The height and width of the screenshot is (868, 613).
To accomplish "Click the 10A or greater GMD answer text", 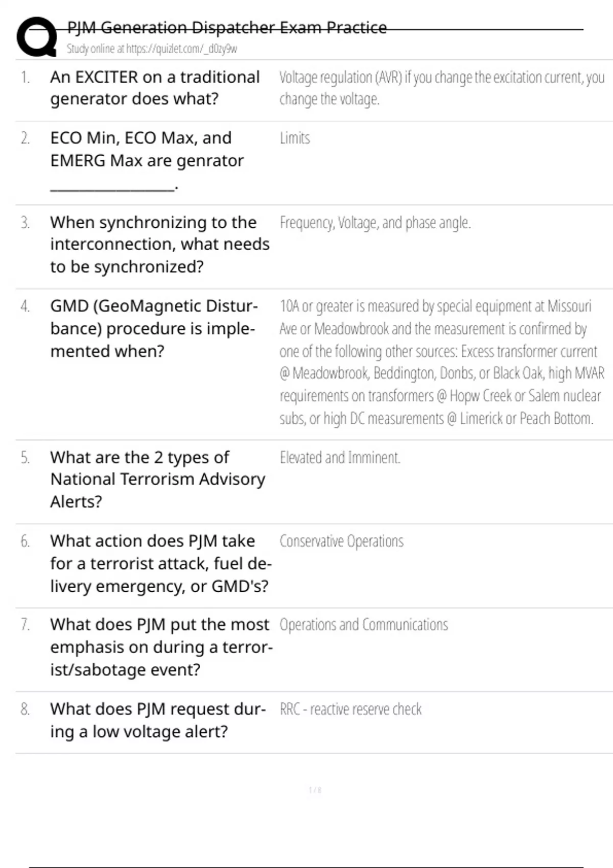I will (442, 362).
